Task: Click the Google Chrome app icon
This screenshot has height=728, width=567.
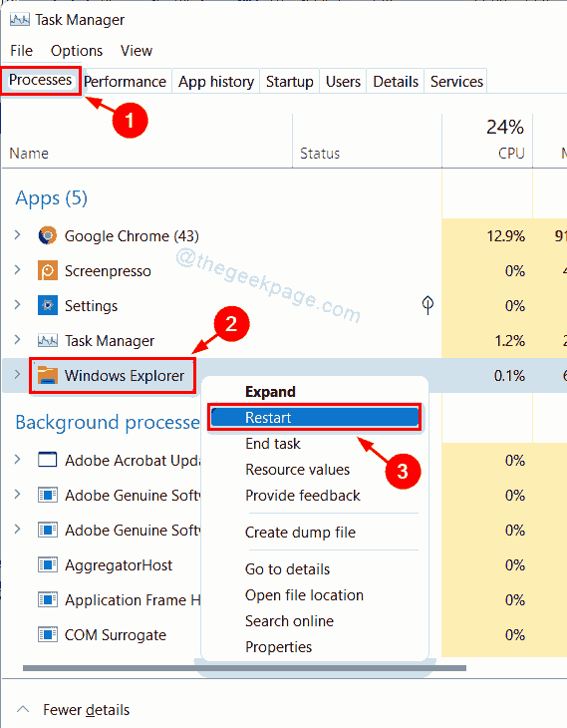Action: 47,236
